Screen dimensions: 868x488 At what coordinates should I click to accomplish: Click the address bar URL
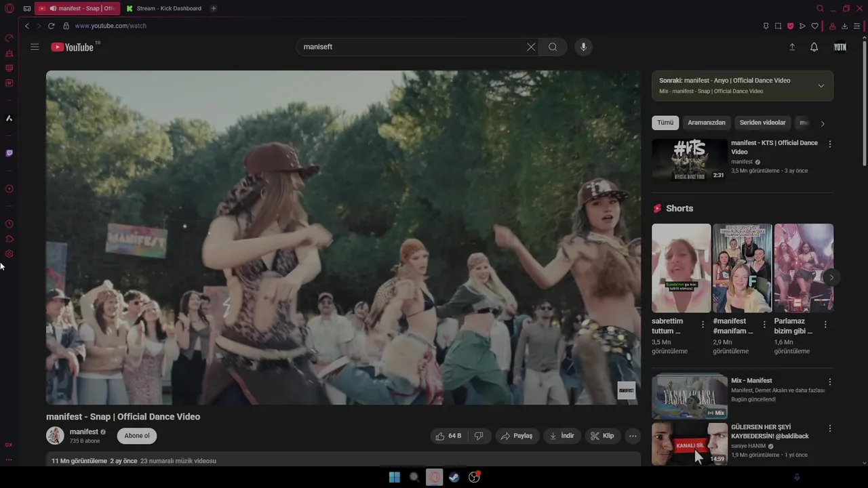click(111, 26)
